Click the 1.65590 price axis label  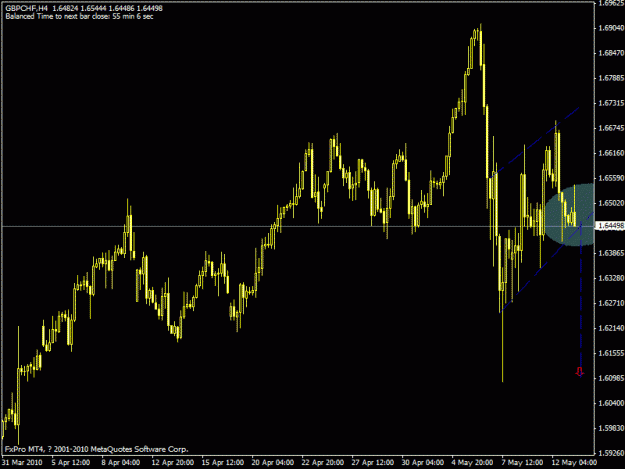(611, 178)
